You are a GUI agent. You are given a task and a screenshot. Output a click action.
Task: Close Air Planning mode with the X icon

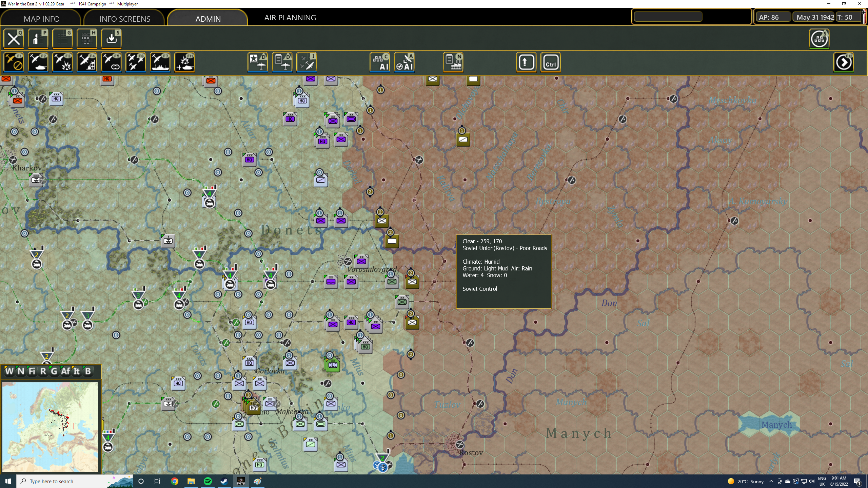(14, 38)
